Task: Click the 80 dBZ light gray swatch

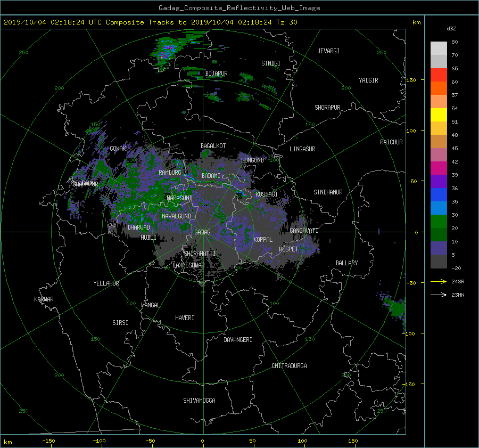Action: click(439, 48)
